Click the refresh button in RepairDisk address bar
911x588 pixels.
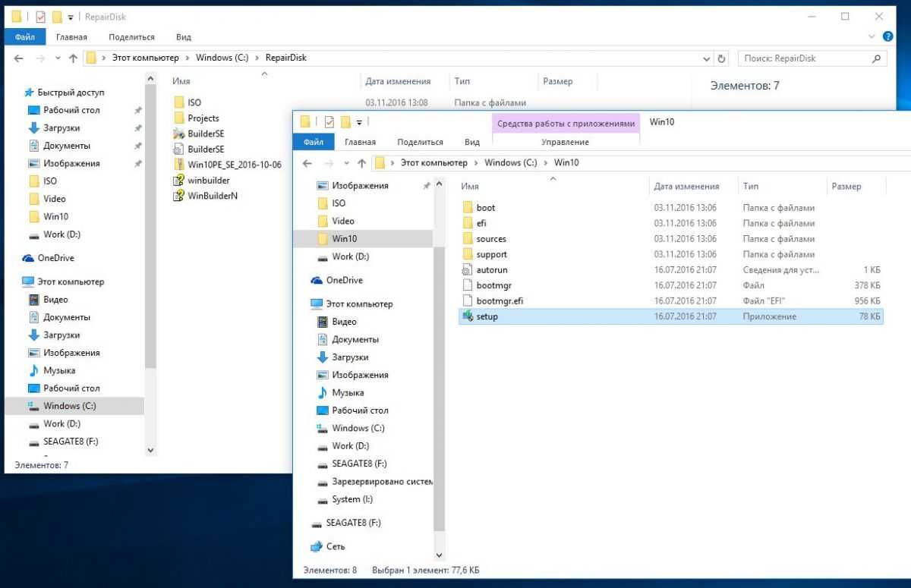tap(722, 58)
